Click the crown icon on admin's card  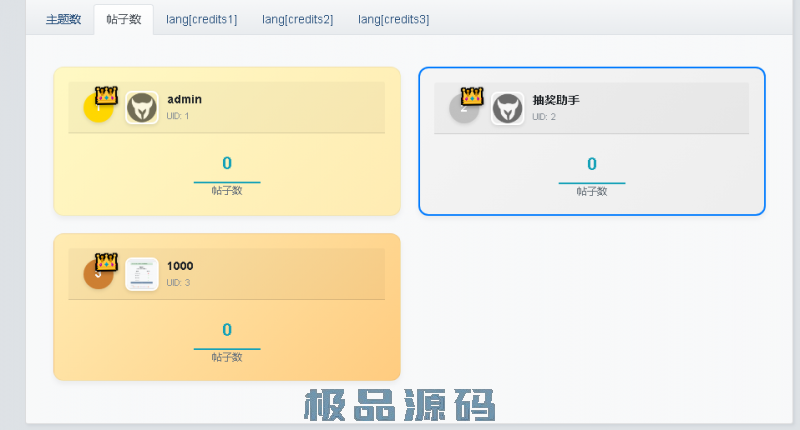click(107, 96)
